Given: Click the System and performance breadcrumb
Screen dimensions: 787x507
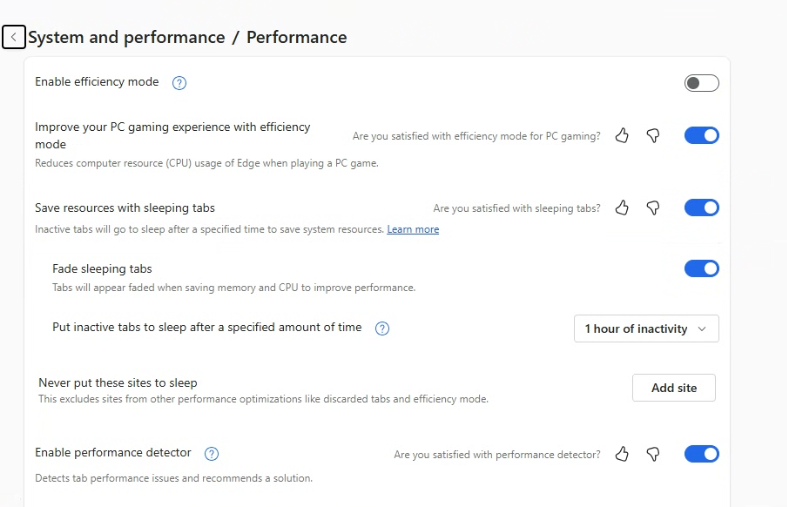Looking at the screenshot, I should pos(126,37).
